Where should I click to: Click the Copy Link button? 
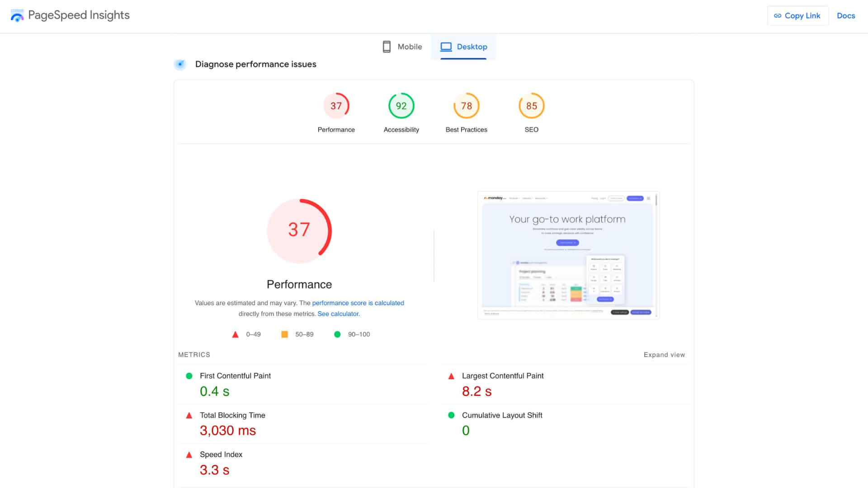click(x=797, y=16)
